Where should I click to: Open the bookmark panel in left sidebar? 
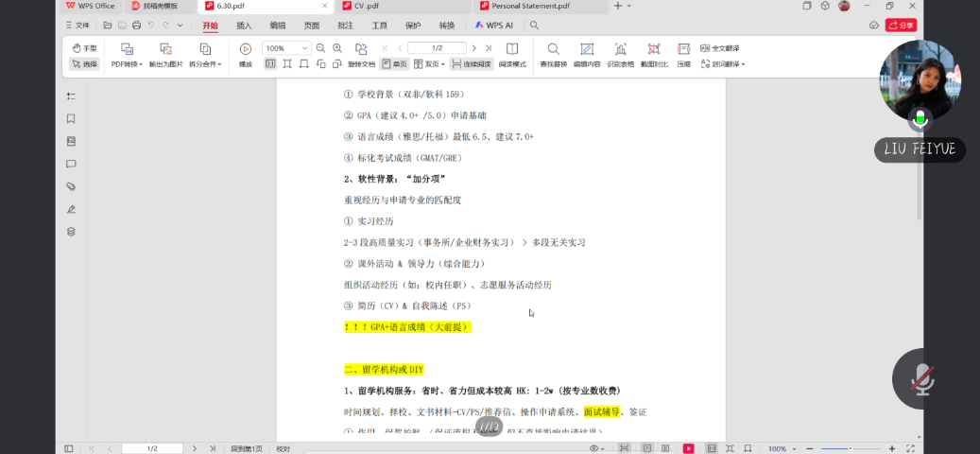(71, 118)
